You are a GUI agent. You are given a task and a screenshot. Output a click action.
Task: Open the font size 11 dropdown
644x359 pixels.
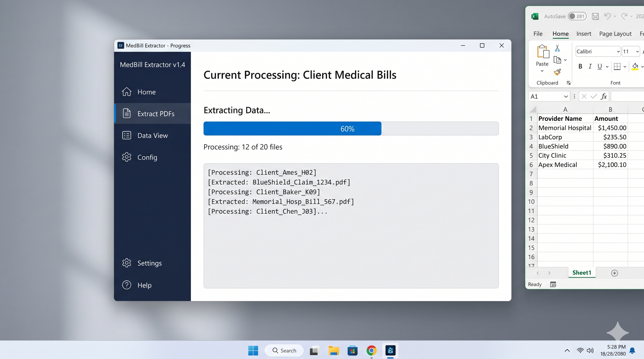(x=637, y=52)
